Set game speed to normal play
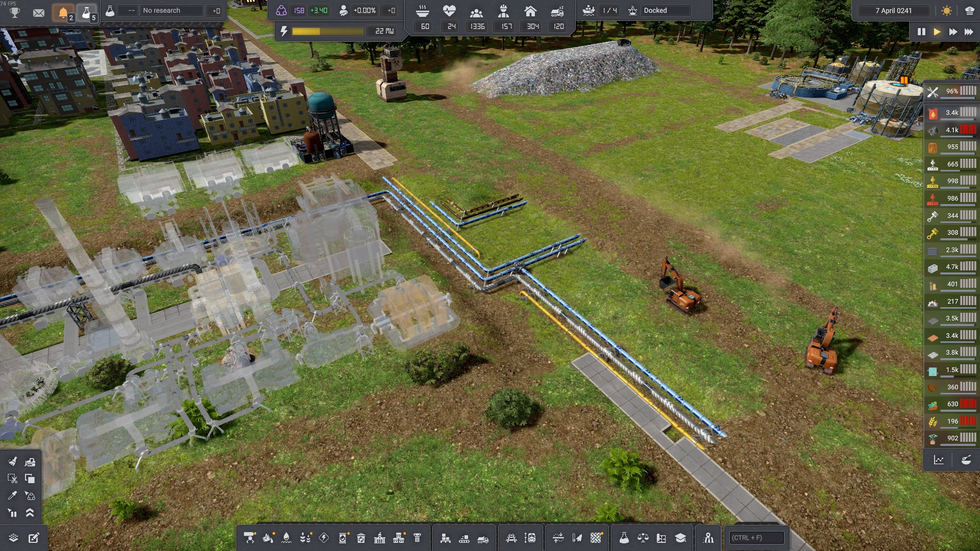Viewport: 980px width, 551px height. click(x=937, y=32)
